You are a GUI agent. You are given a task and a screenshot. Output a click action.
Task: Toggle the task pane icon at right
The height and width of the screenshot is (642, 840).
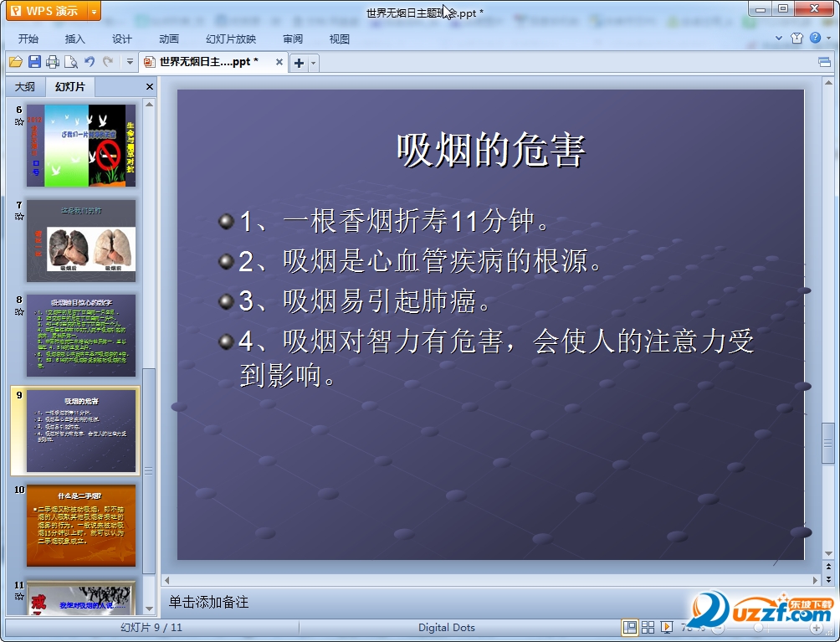(x=824, y=63)
